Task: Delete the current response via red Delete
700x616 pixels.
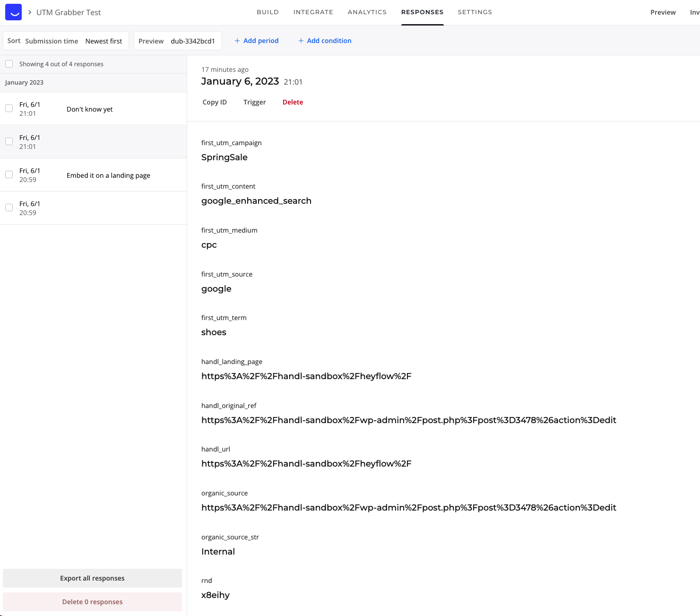Action: click(293, 102)
